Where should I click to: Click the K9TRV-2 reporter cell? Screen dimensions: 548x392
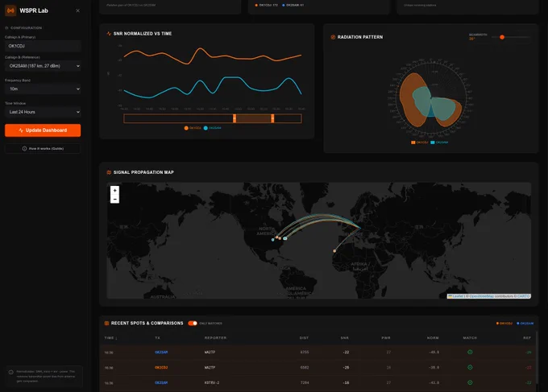(212, 383)
